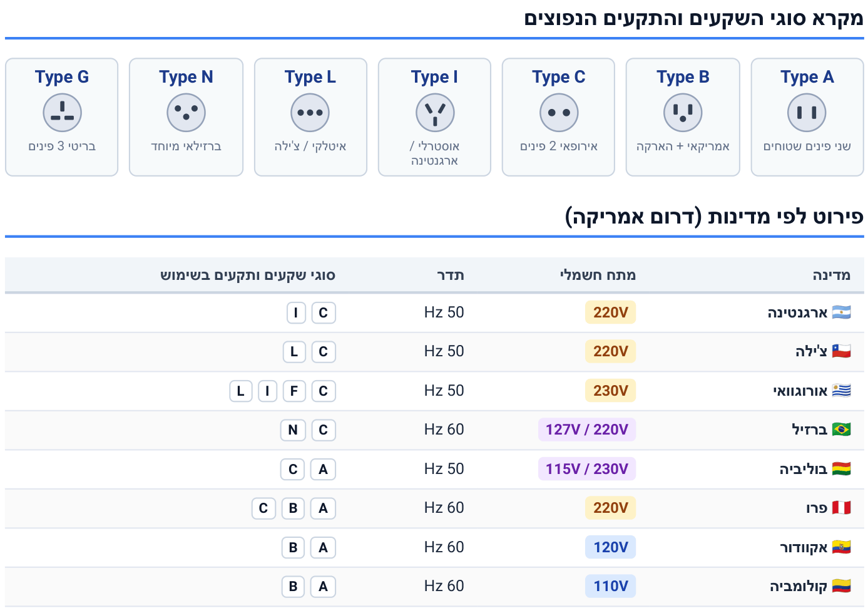868x608 pixels.
Task: Click the I plug tag in Argentina row
Action: coord(296,312)
